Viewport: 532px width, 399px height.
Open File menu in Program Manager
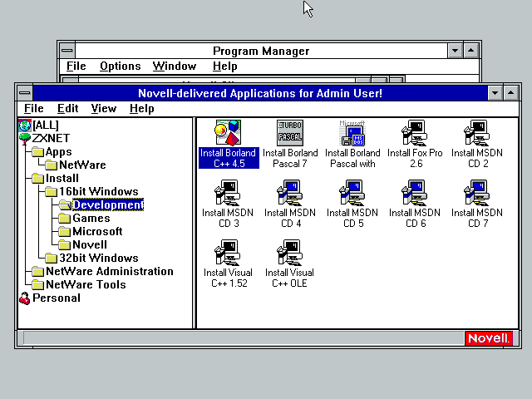76,66
